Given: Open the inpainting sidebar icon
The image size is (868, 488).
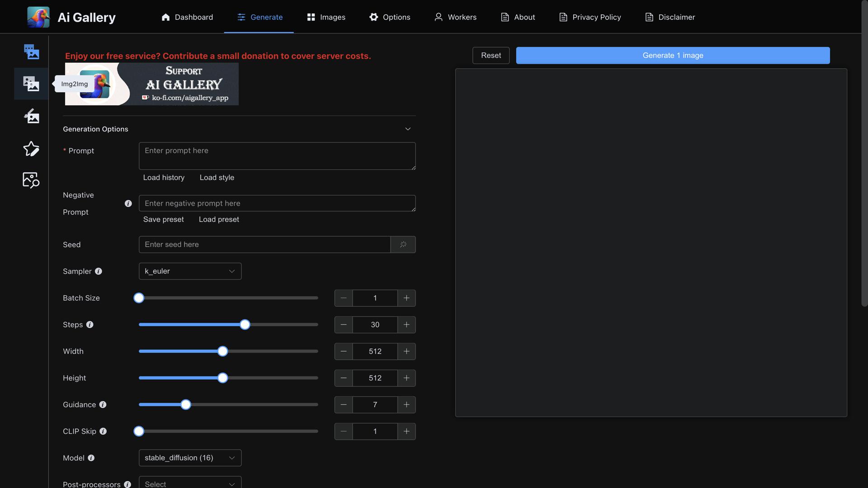Looking at the screenshot, I should (31, 116).
